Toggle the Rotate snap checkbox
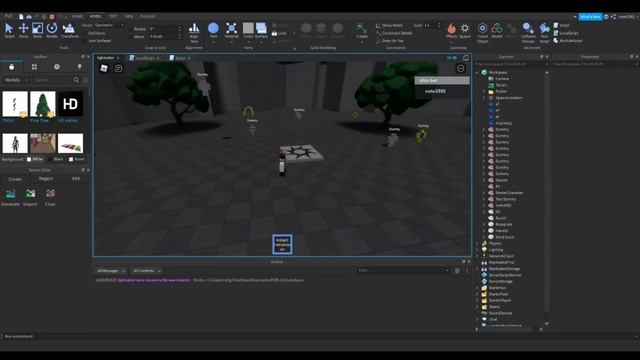 point(131,29)
